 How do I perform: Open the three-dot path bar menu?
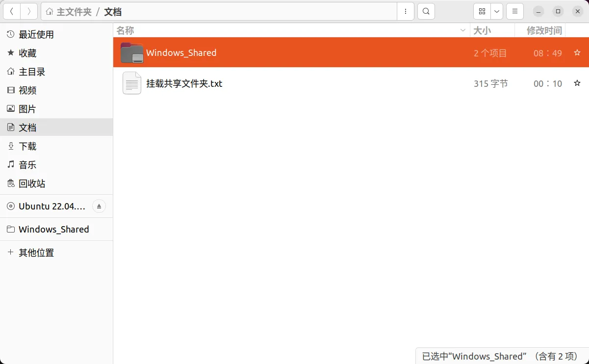pos(406,11)
